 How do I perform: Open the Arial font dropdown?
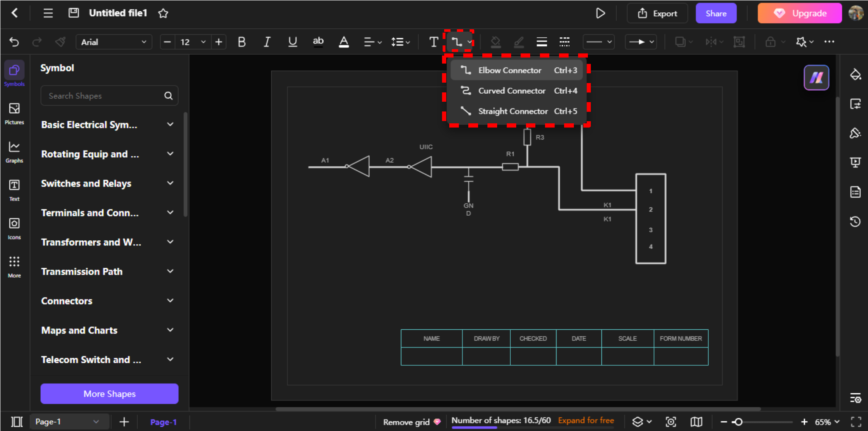pos(114,42)
